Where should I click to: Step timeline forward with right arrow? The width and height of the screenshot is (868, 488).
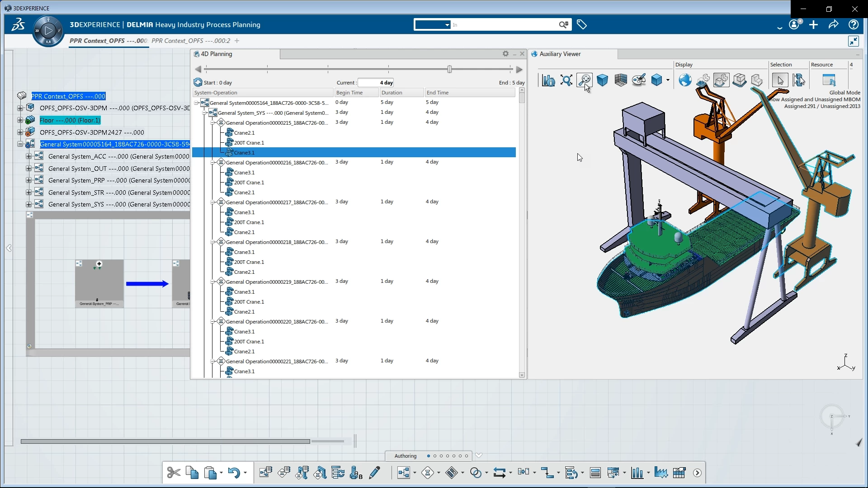click(519, 69)
